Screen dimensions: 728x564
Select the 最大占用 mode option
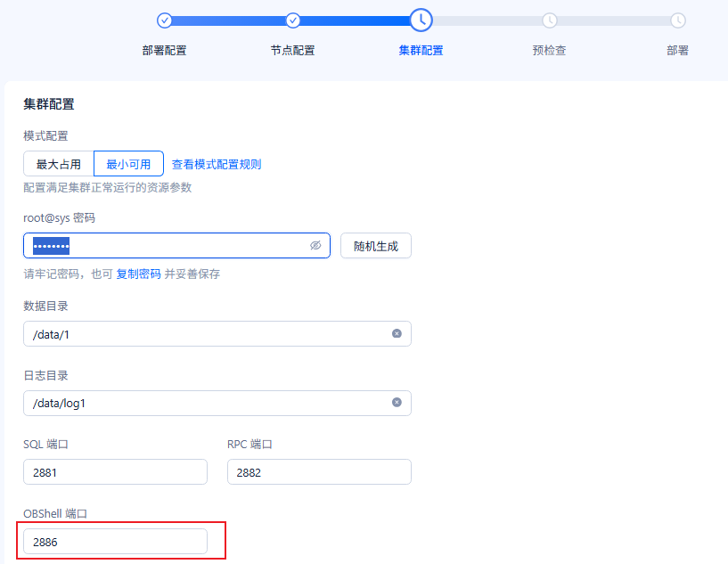(59, 164)
